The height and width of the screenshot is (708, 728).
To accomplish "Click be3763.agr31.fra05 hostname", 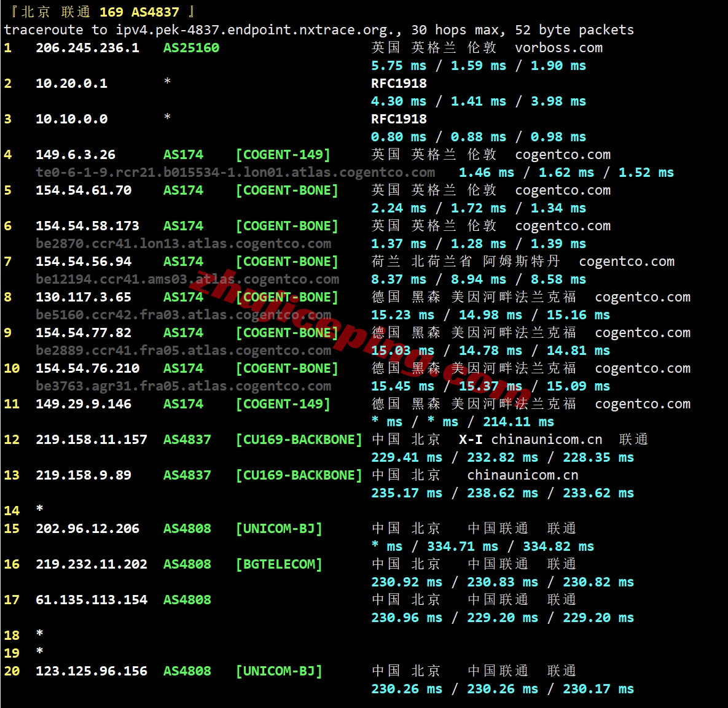I will [184, 386].
